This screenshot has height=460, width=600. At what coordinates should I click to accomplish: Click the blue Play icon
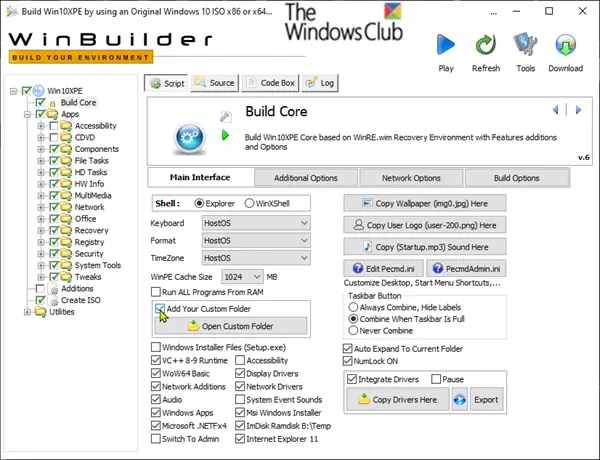point(446,45)
